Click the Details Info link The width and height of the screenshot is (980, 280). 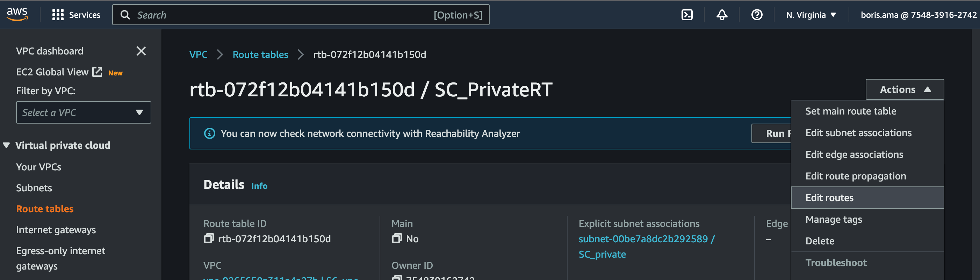pos(259,186)
